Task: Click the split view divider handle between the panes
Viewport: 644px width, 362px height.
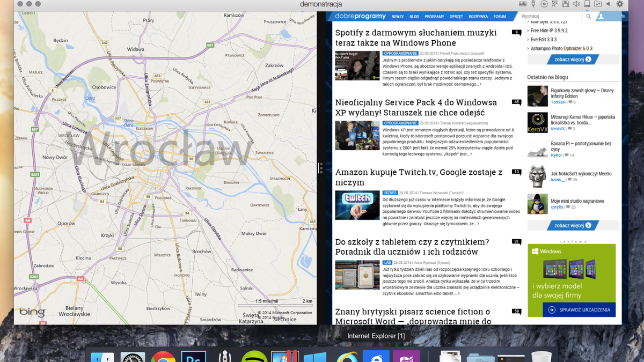Action: click(x=320, y=168)
